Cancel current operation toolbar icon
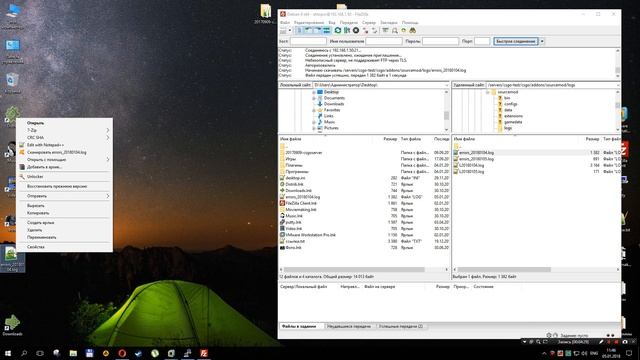The height and width of the screenshot is (360, 640). [356, 31]
